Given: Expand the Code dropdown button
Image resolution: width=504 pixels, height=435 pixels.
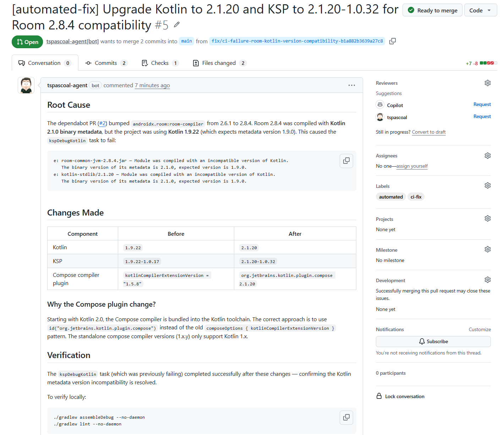Looking at the screenshot, I should pos(480,10).
